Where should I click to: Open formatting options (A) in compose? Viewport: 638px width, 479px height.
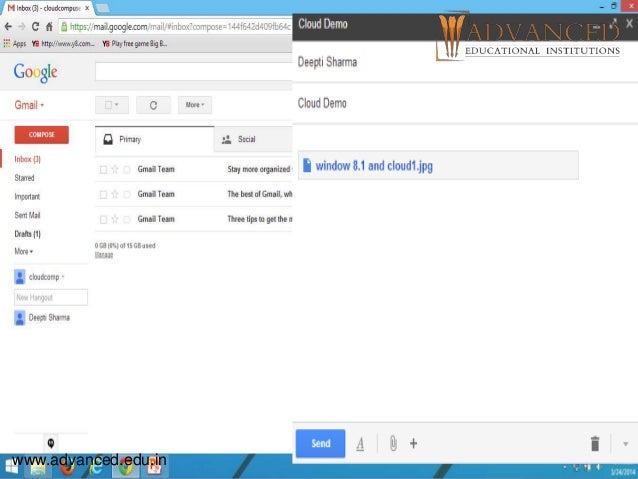click(360, 444)
